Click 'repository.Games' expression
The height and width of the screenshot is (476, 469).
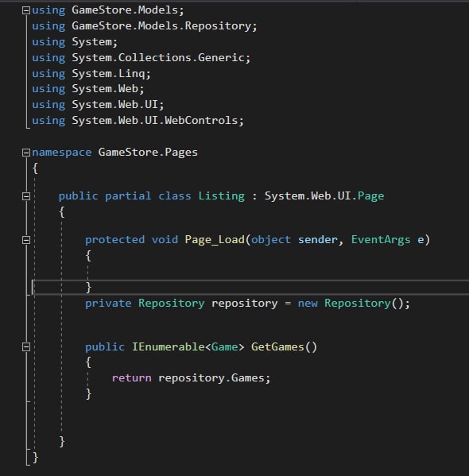click(211, 378)
